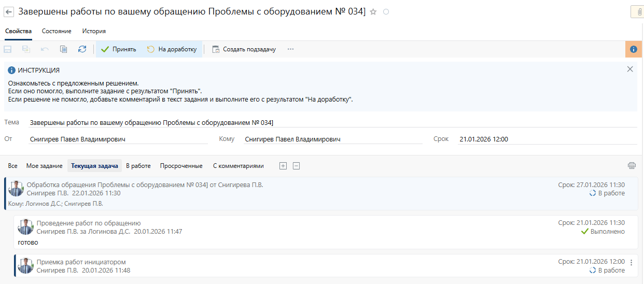Open the toolbar overflow ellipsis menu
The width and height of the screenshot is (644, 284).
[290, 49]
